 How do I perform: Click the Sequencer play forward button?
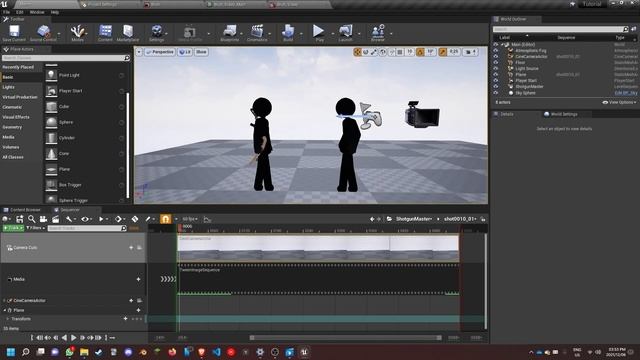[73, 338]
